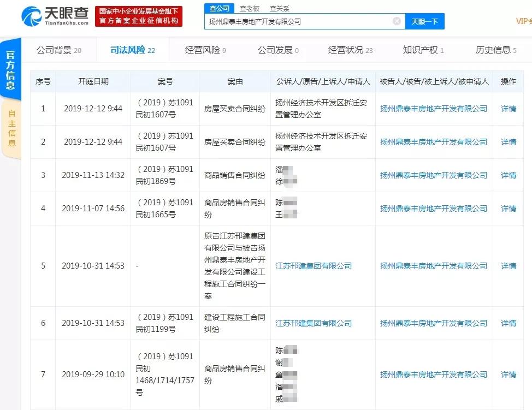Switch to the 查关系 search tab

pos(279,8)
